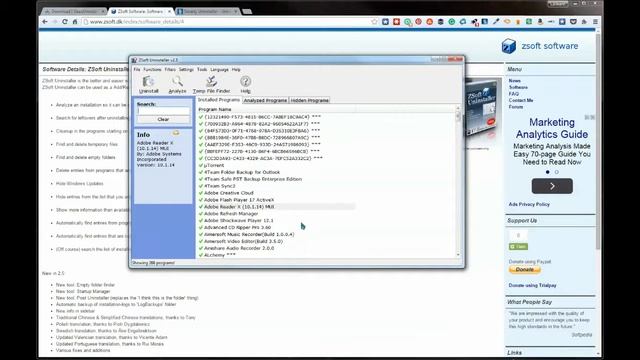
Task: Select Adobe Flash Player 17 ActiveX
Action: 239,200
